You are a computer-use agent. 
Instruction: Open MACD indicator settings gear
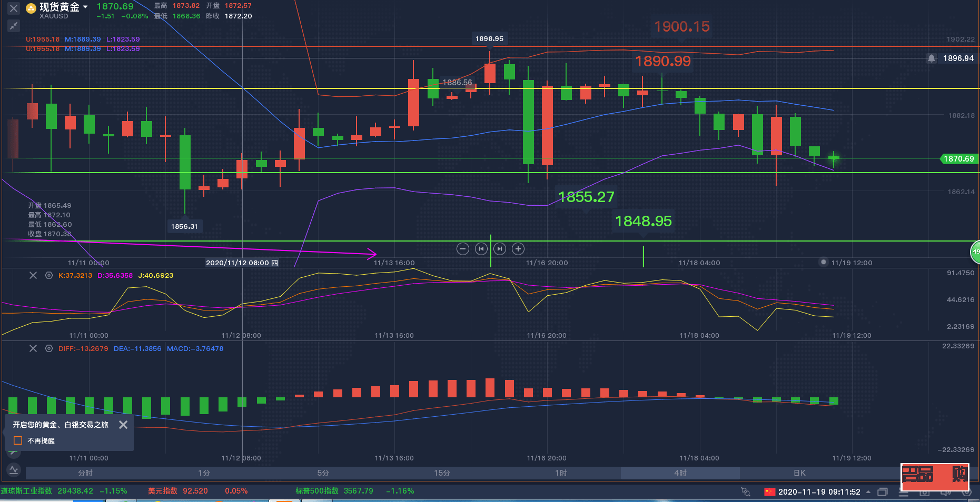point(49,348)
